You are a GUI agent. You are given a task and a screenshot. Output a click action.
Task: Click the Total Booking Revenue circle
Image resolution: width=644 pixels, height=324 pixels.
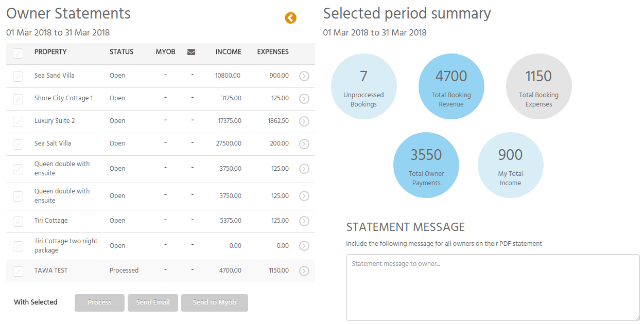point(451,86)
